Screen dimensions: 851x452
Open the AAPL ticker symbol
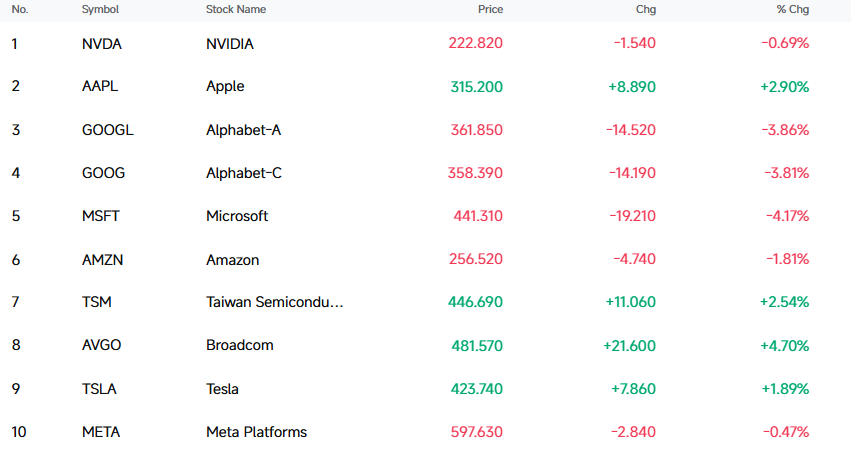point(100,86)
